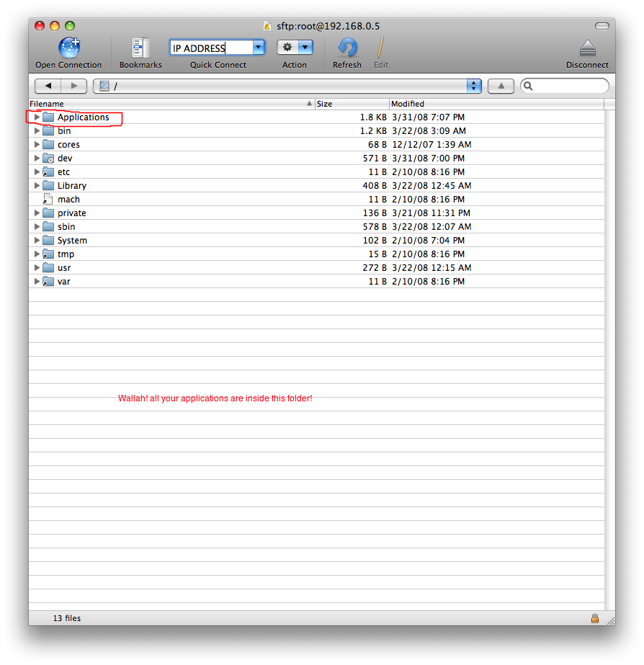644x665 pixels.
Task: Click the dev folder icon
Action: [48, 159]
